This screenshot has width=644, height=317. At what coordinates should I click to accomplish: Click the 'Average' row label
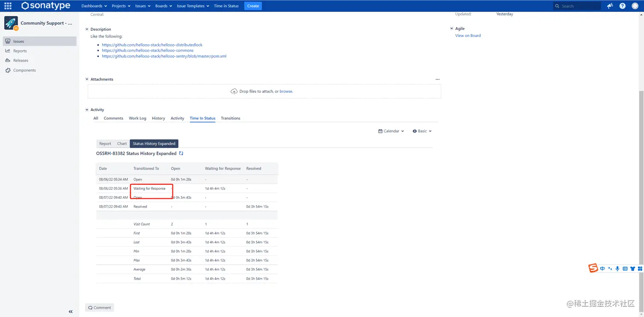(139, 270)
